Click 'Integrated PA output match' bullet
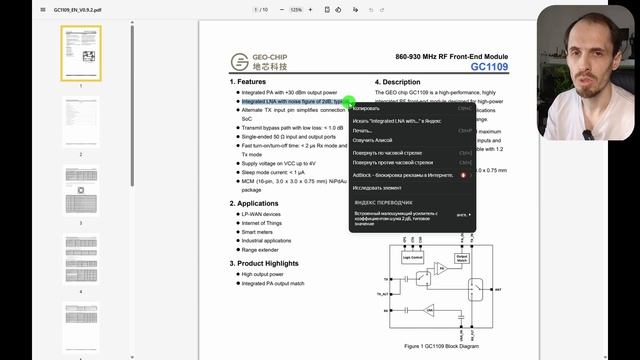The image size is (640, 360). [273, 283]
